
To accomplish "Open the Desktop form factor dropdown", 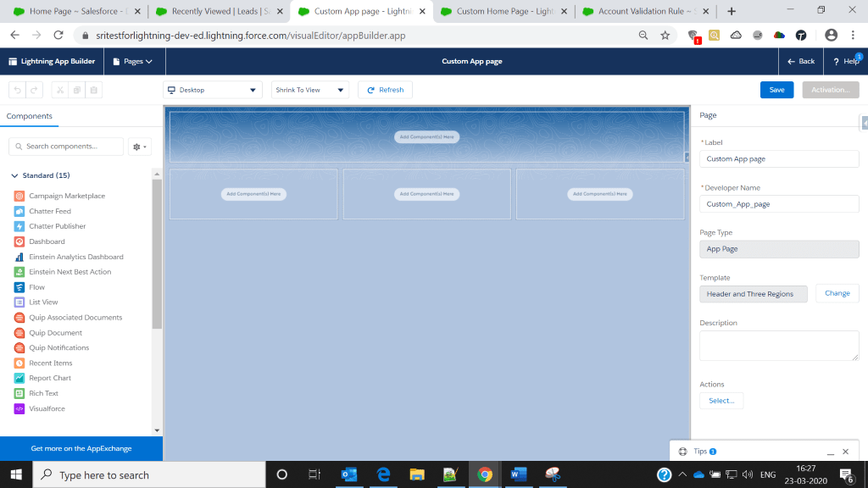I will [x=213, y=90].
